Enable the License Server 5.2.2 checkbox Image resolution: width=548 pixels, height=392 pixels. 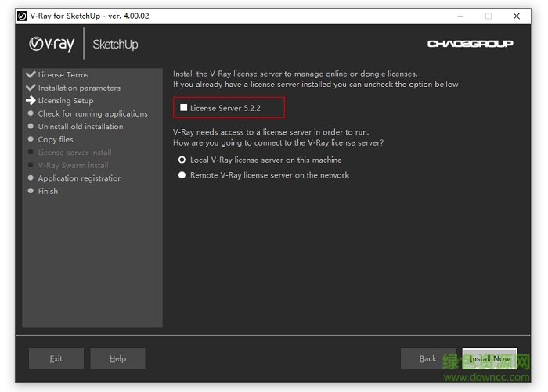point(184,107)
